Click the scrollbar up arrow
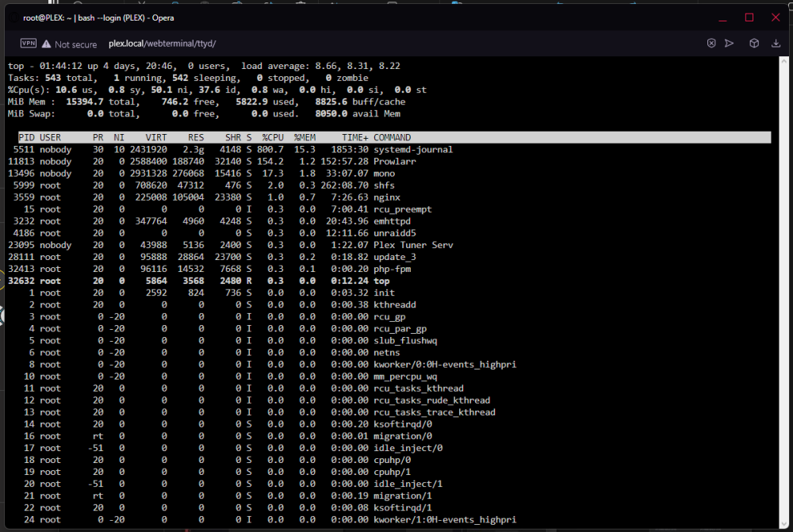The image size is (793, 532). point(785,61)
